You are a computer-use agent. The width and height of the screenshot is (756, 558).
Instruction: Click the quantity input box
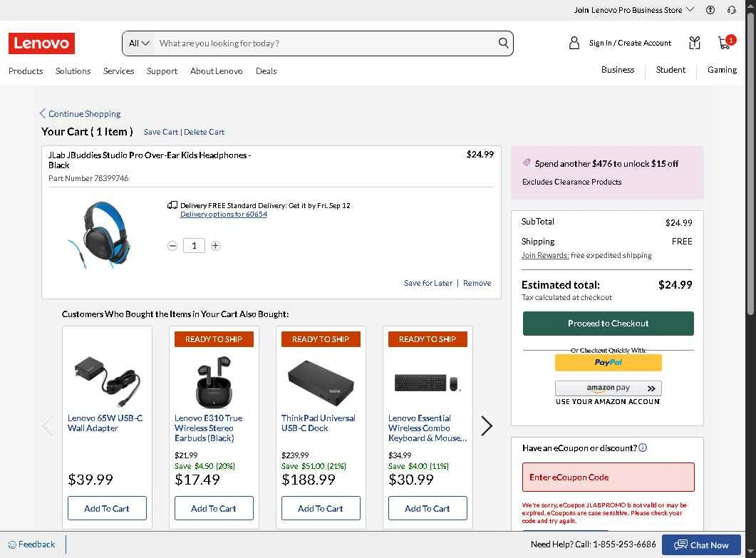194,245
